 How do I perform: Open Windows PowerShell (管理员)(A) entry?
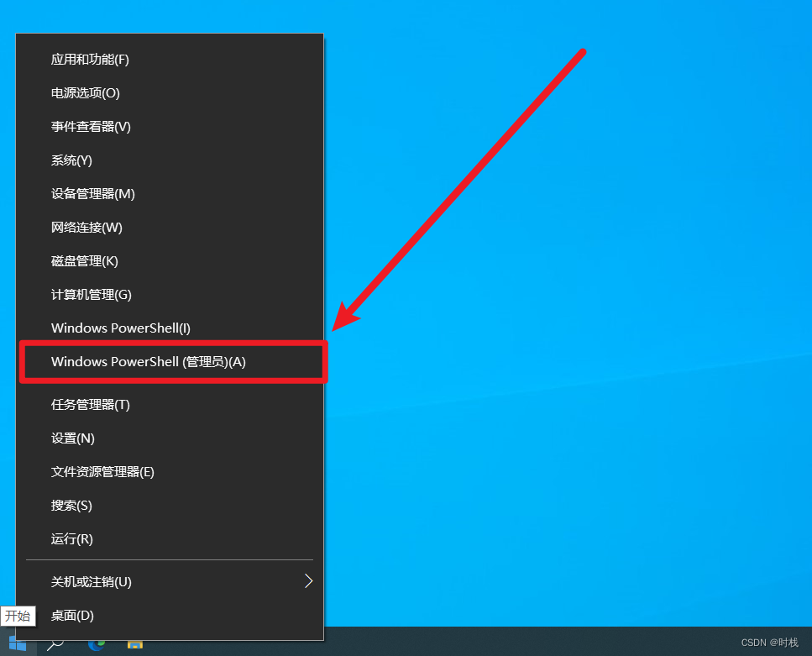[x=170, y=362]
